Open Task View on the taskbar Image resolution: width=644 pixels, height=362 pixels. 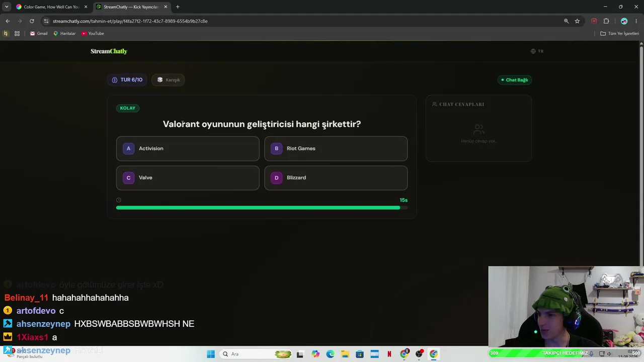tap(300, 354)
